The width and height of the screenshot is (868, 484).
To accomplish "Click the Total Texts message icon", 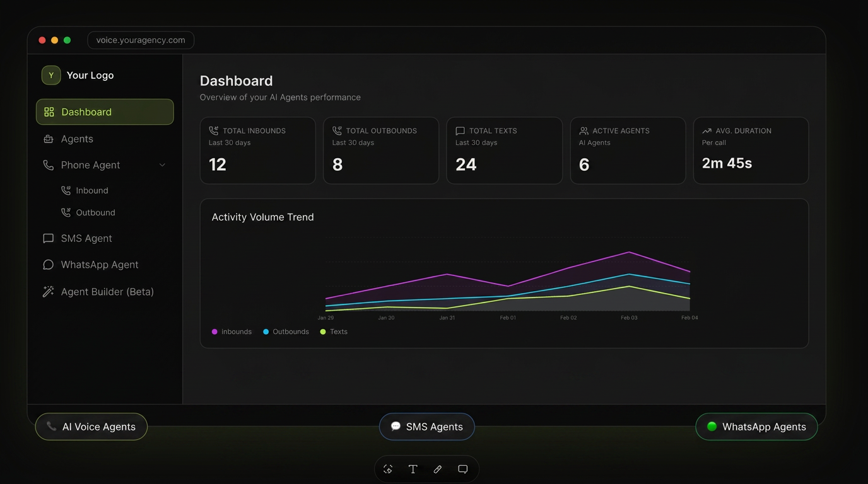I will 460,130.
